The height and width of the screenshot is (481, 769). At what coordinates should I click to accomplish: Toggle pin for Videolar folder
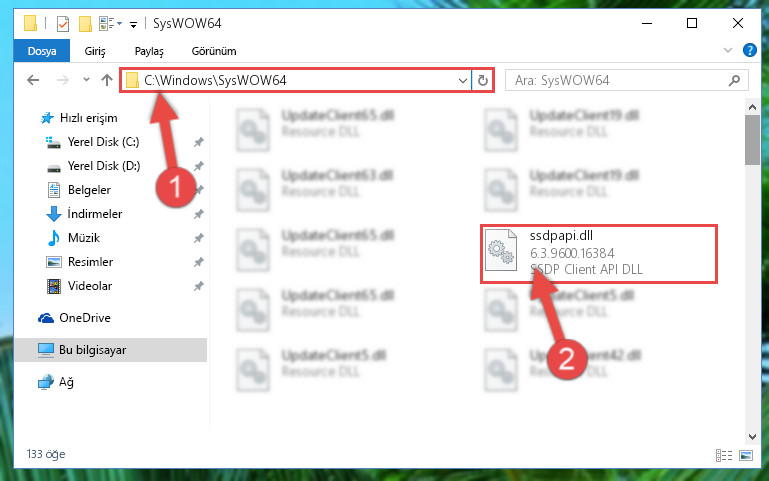click(199, 286)
